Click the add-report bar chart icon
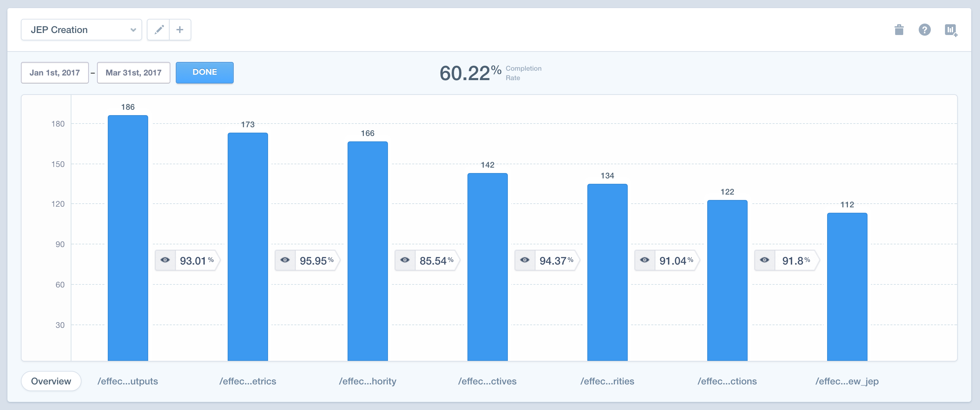This screenshot has width=980, height=410. [x=951, y=30]
